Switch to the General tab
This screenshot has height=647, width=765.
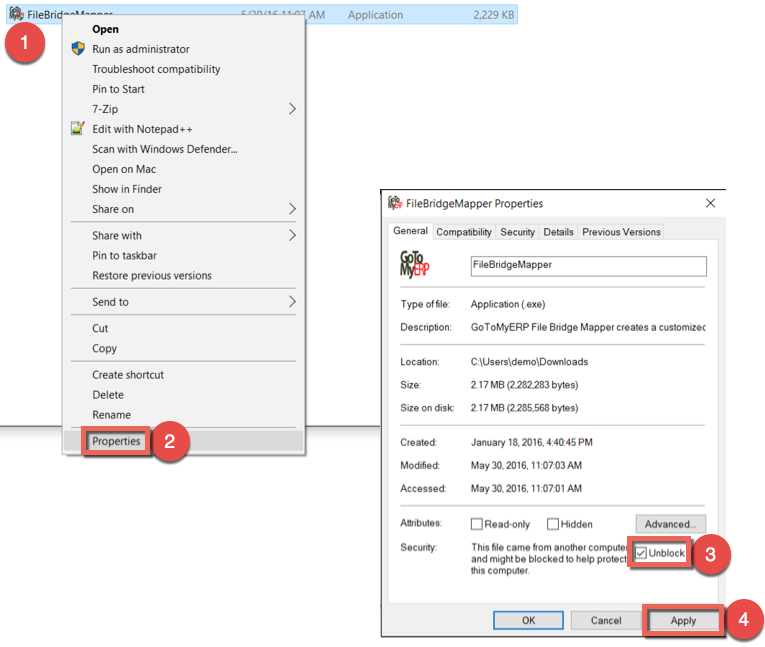[410, 230]
